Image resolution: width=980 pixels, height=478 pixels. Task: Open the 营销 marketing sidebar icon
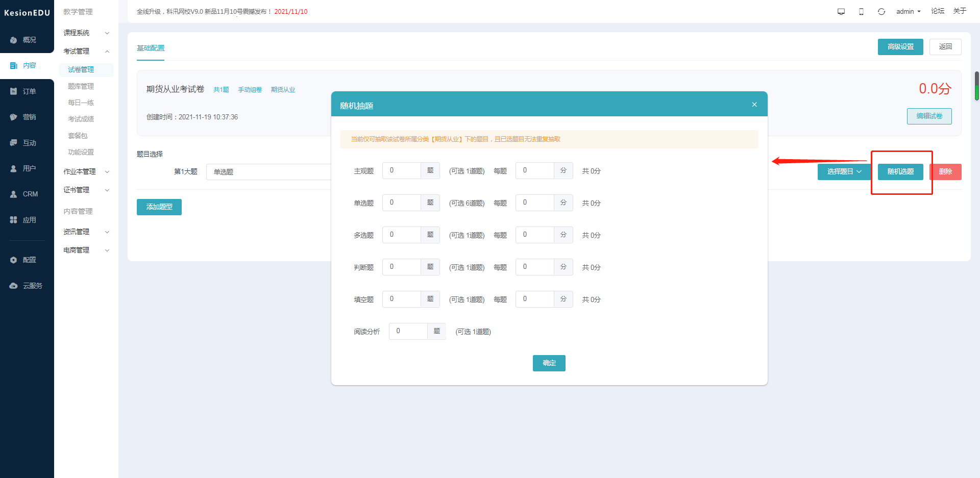pyautogui.click(x=14, y=117)
